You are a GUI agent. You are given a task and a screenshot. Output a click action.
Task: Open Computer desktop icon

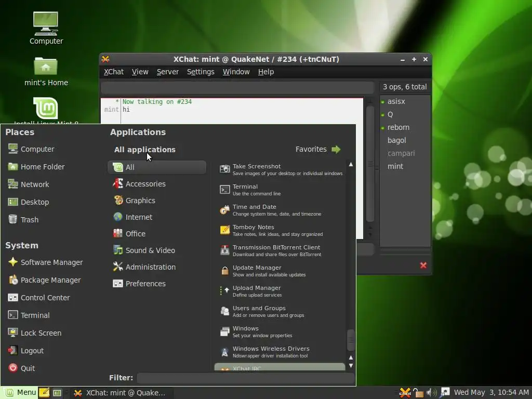point(46,29)
